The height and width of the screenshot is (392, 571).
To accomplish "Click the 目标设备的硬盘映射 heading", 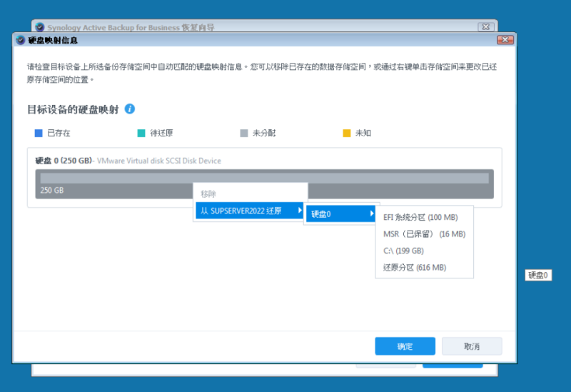I will pyautogui.click(x=74, y=109).
